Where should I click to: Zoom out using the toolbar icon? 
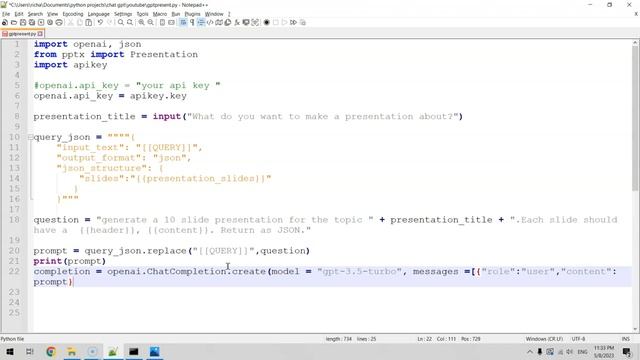tap(151, 22)
